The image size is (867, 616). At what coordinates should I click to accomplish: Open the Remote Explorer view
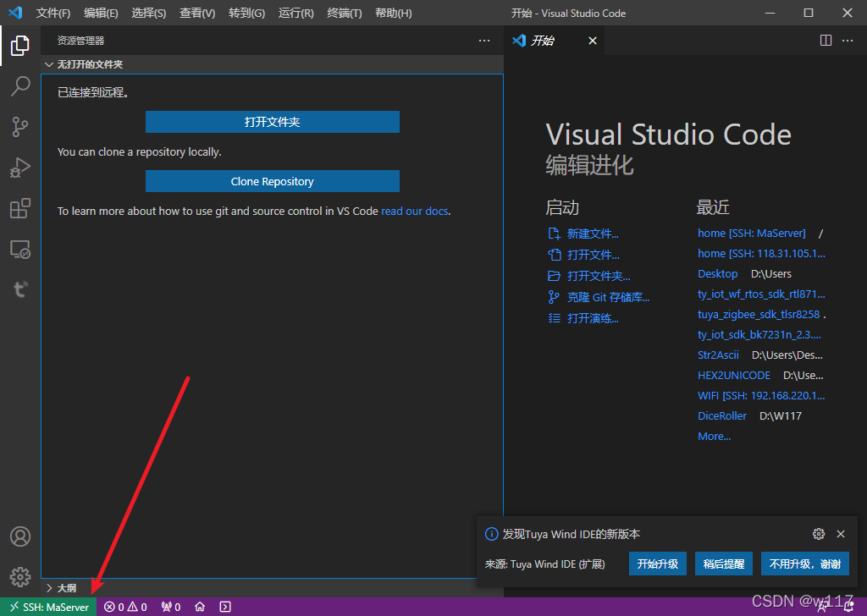pyautogui.click(x=20, y=249)
